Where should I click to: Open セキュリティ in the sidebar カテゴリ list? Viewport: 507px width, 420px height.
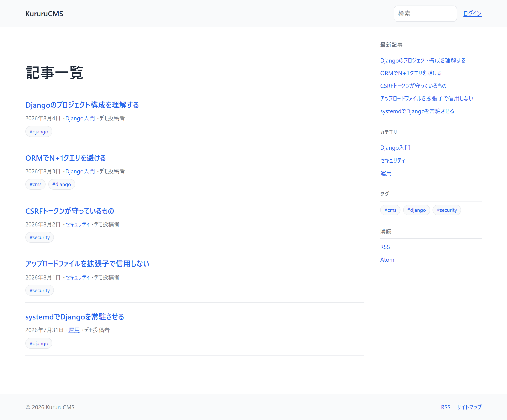[x=393, y=161]
